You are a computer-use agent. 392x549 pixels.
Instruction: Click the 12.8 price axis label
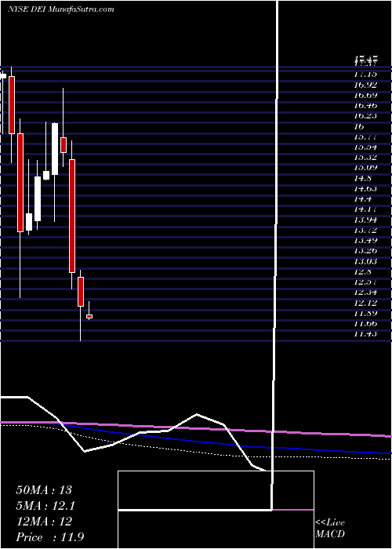362,271
